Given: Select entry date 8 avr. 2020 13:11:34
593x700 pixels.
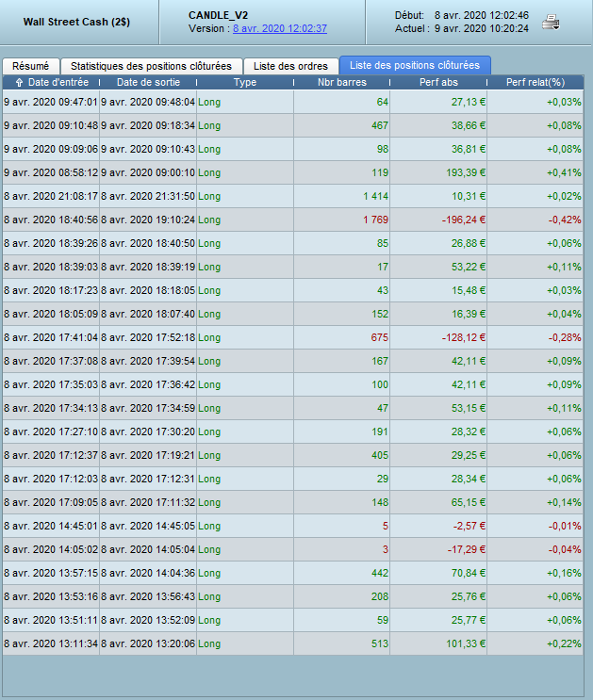Looking at the screenshot, I should pos(51,644).
